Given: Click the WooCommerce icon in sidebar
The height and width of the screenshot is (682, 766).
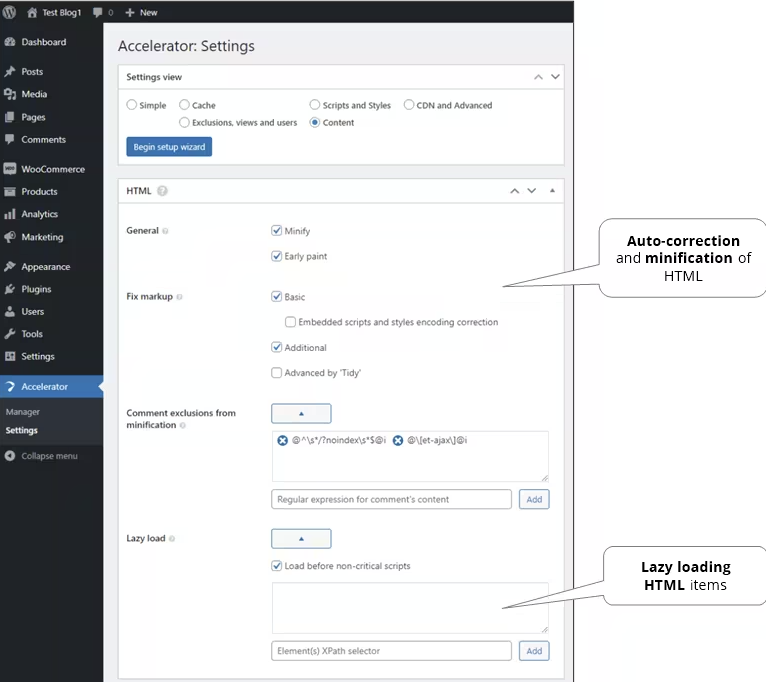Looking at the screenshot, I should [10, 169].
